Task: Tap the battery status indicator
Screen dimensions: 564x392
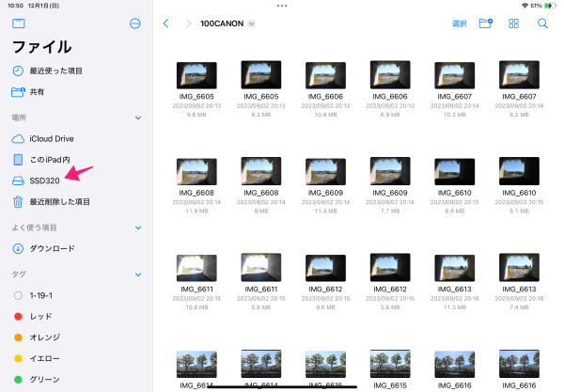Action: coord(550,6)
